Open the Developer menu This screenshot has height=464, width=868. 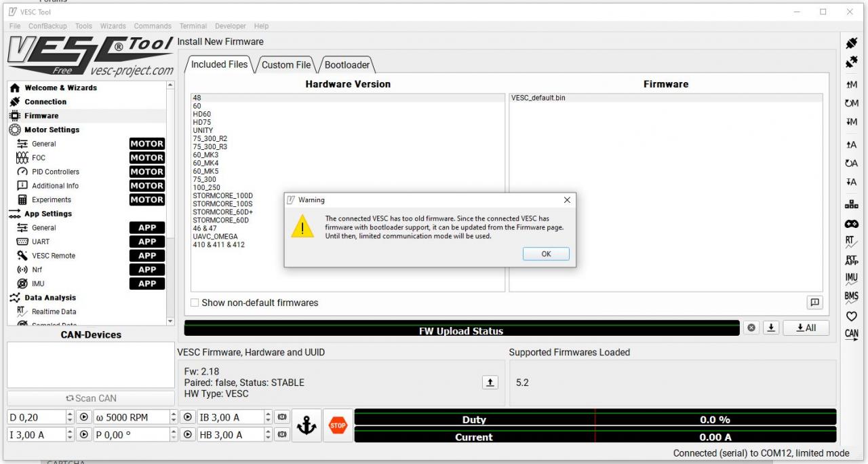tap(231, 26)
